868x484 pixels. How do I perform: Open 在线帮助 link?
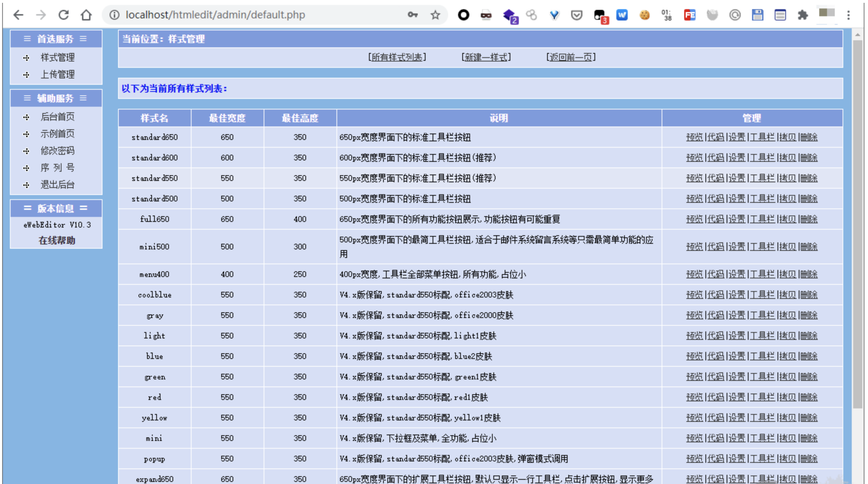[57, 240]
